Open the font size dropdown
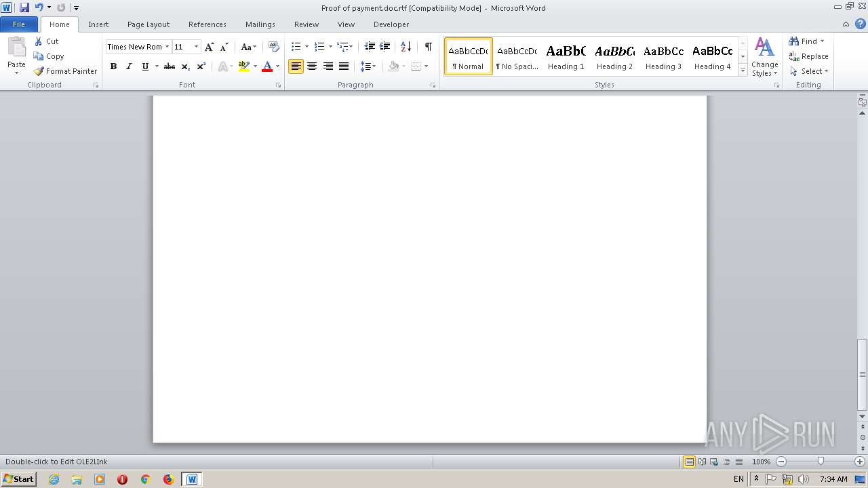868x488 pixels. (x=197, y=47)
